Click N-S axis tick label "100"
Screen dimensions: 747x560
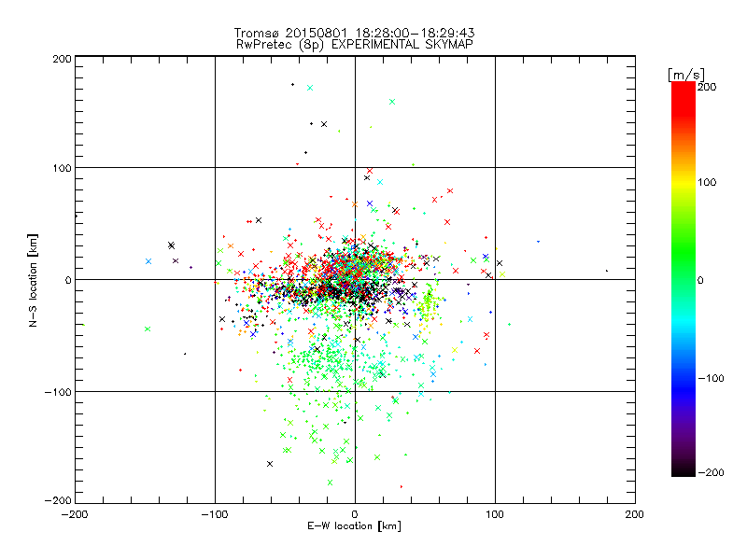pyautogui.click(x=62, y=168)
